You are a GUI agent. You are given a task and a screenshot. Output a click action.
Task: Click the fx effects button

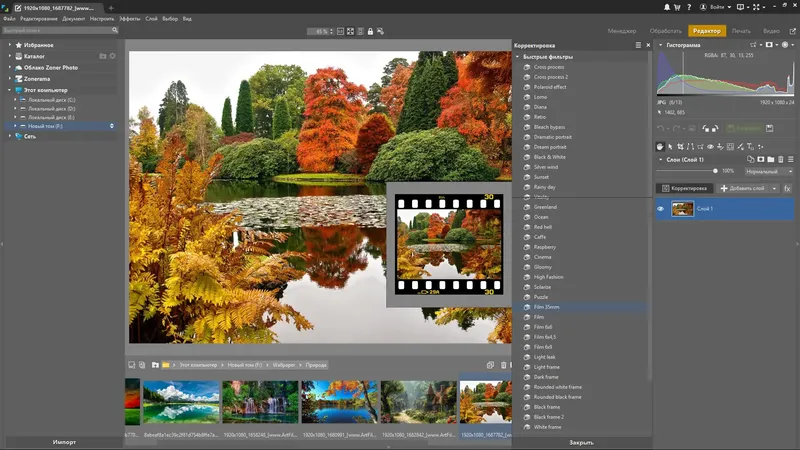tap(787, 188)
